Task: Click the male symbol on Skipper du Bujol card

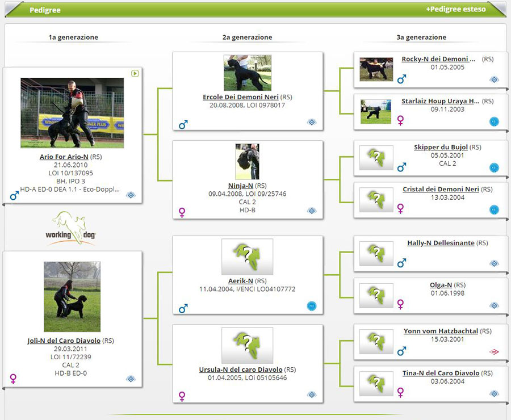Action: click(401, 167)
